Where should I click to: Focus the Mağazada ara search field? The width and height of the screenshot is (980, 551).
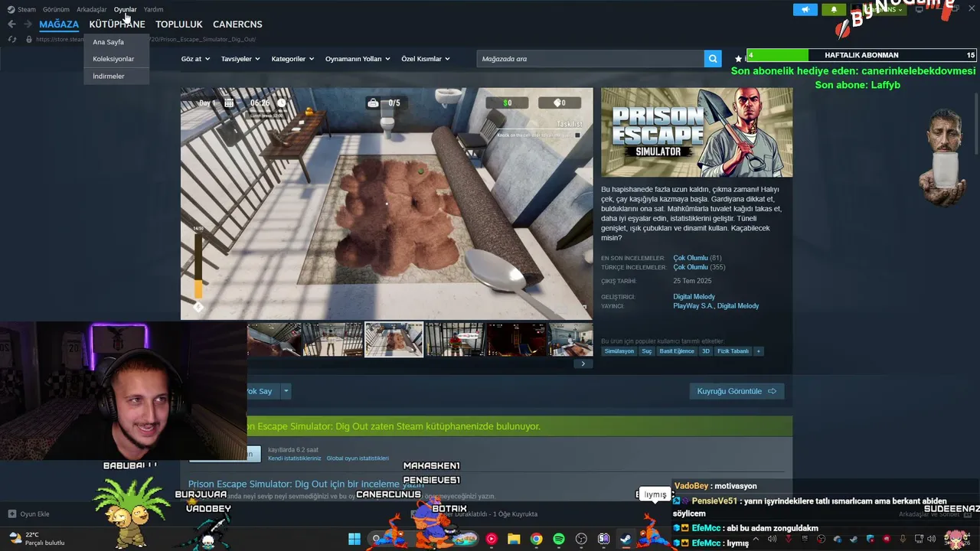point(590,59)
